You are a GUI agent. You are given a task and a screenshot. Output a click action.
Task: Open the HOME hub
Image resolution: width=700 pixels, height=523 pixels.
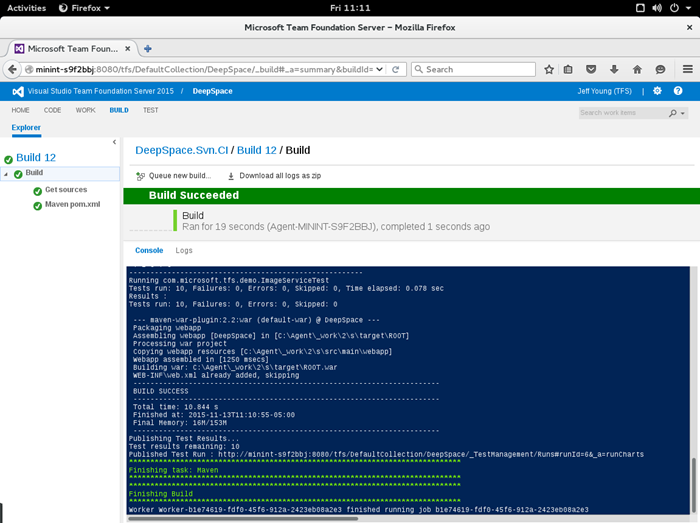point(21,110)
